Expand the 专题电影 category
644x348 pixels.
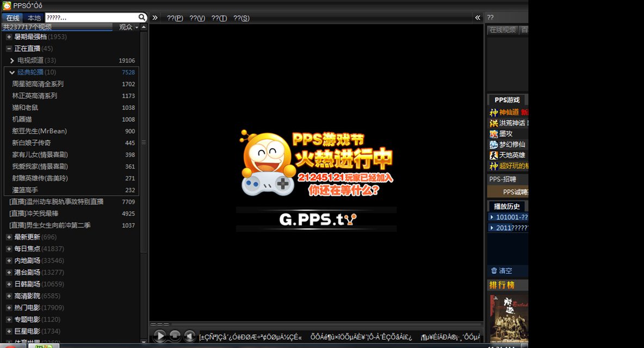click(9, 319)
